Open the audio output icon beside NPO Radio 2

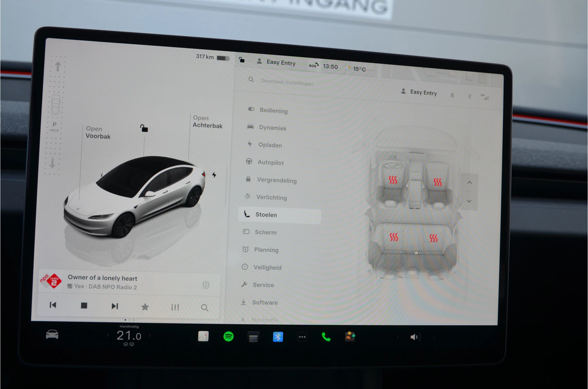coord(206,285)
